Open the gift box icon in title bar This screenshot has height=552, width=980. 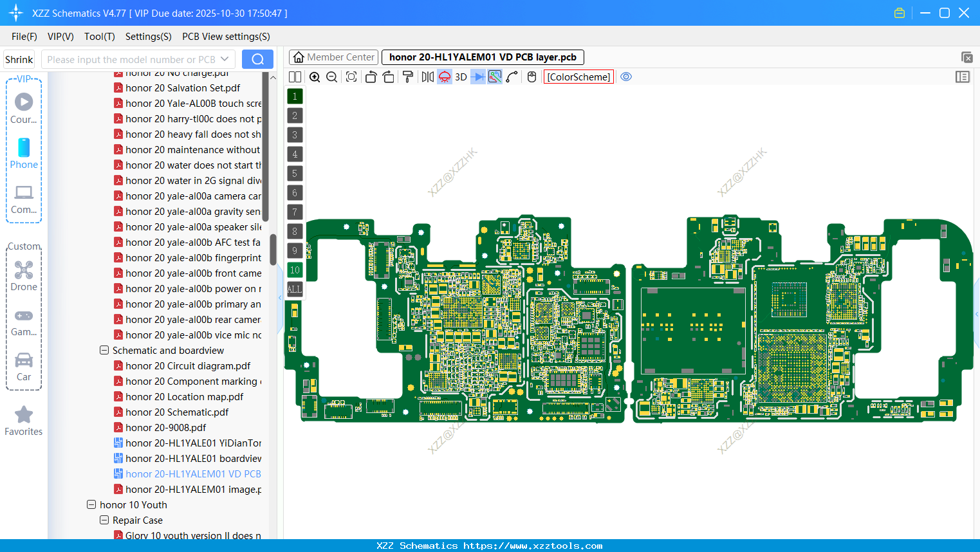pyautogui.click(x=900, y=13)
